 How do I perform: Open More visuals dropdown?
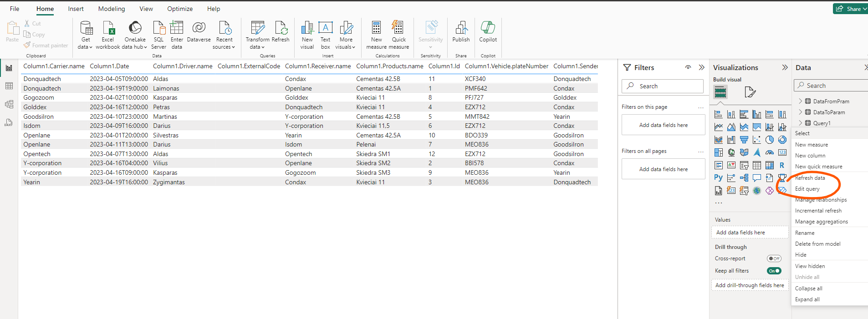coord(345,35)
